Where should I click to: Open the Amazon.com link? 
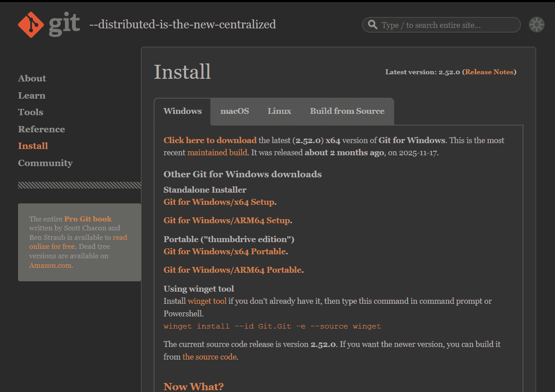[x=50, y=266]
